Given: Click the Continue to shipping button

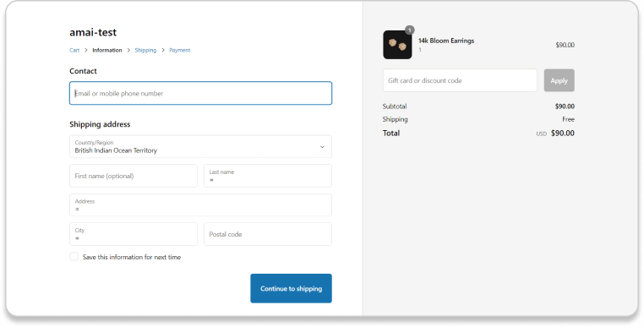Looking at the screenshot, I should [x=292, y=288].
